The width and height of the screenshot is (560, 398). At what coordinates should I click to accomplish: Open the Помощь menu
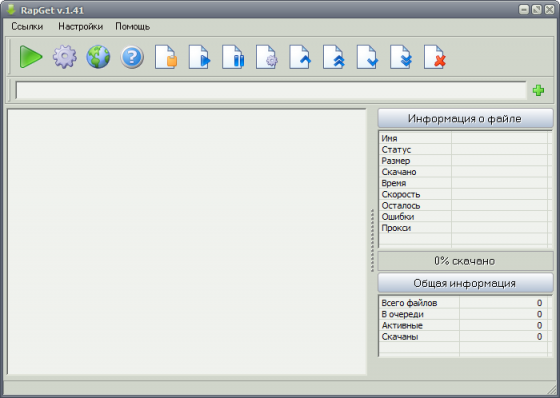click(x=132, y=26)
